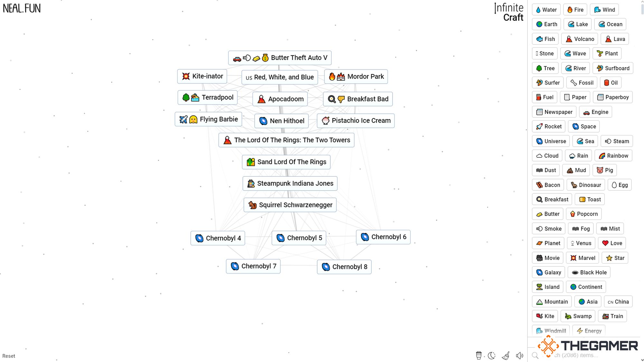The height and width of the screenshot is (362, 644).
Task: Select the Mountain item
Action: (552, 302)
